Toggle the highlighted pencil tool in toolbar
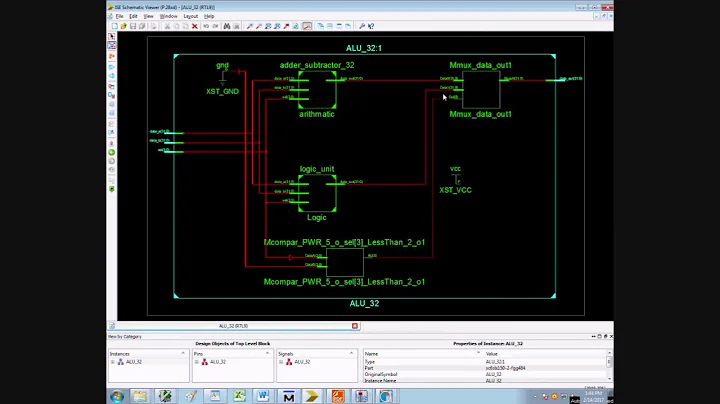 click(x=307, y=26)
